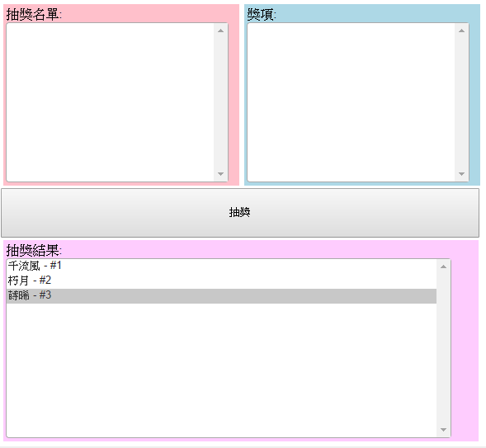Image resolution: width=486 pixels, height=448 pixels.
Task: Click scroll-down arrow in 抽獎結果 list
Action: coord(444,430)
